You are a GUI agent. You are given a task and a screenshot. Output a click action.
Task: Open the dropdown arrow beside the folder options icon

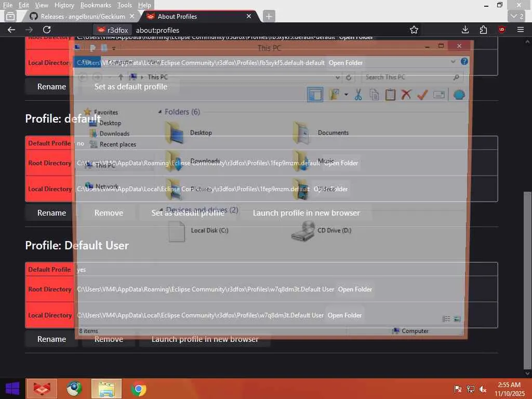coord(346,95)
